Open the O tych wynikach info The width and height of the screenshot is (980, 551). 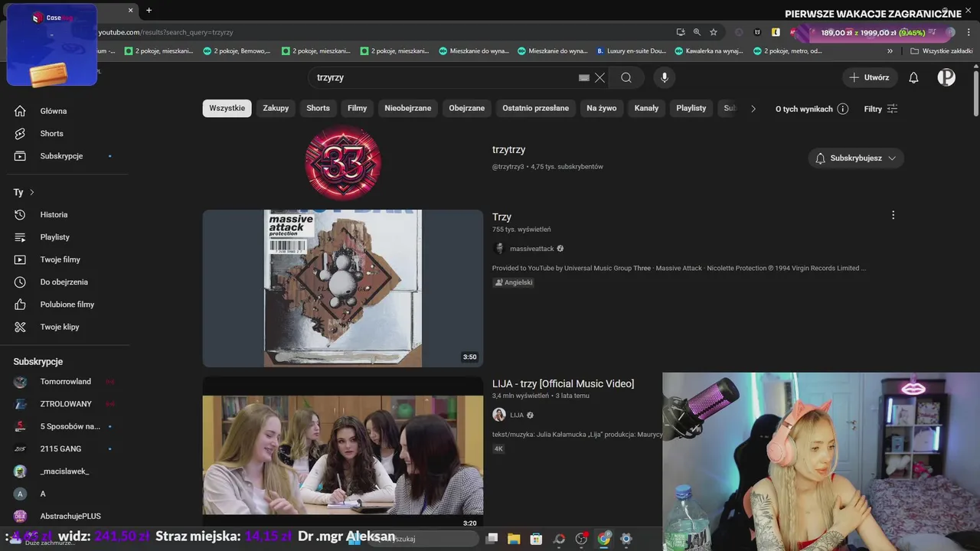pyautogui.click(x=812, y=109)
